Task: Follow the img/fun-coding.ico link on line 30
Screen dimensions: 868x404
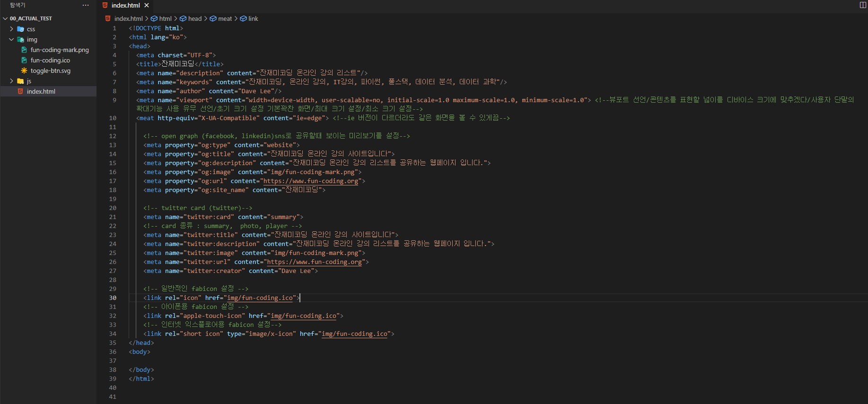Action: pyautogui.click(x=260, y=298)
